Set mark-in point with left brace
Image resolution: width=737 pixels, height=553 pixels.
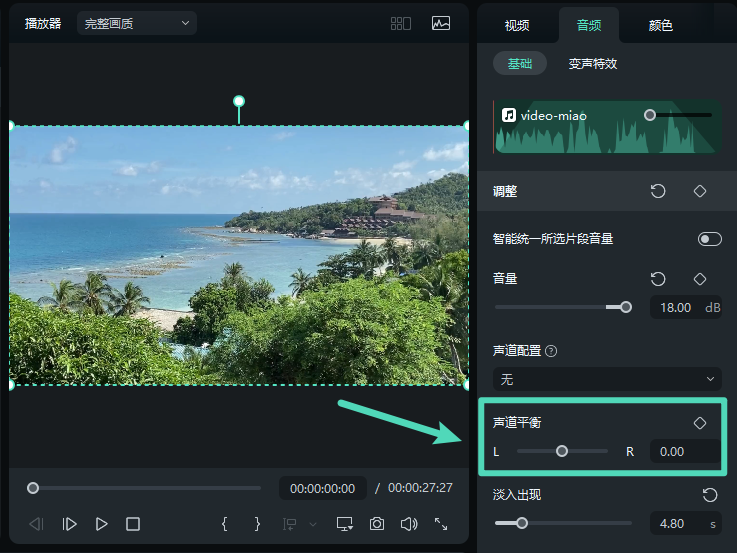point(224,524)
